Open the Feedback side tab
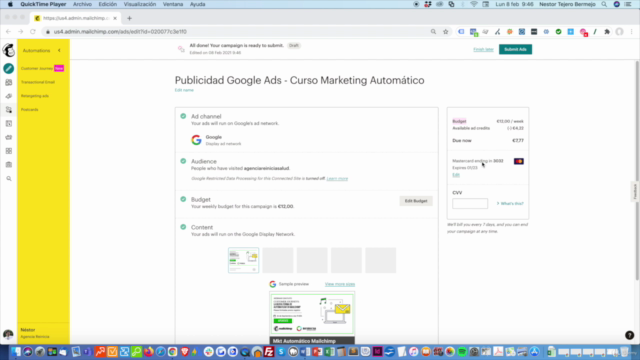The width and height of the screenshot is (640, 360). coord(635,191)
